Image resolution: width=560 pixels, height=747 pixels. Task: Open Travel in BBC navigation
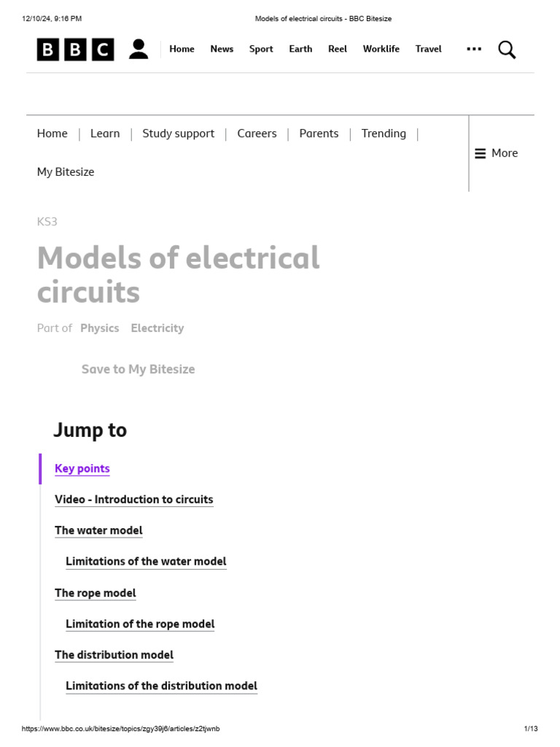[429, 49]
